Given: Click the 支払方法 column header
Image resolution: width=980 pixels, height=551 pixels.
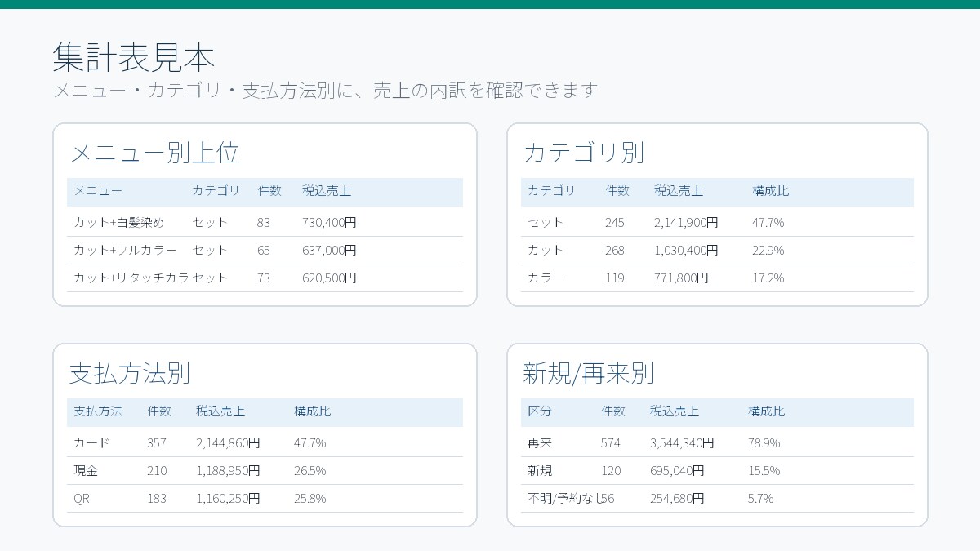Looking at the screenshot, I should [98, 411].
